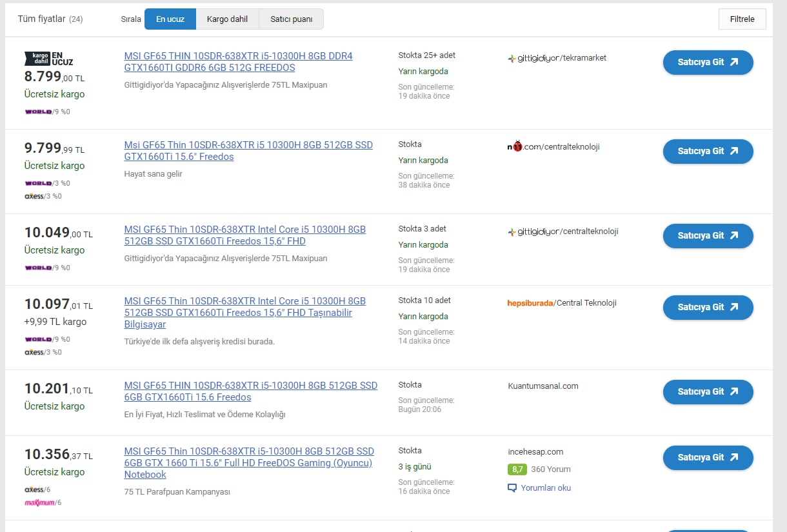787x532 pixels.
Task: Click gittigidiyor/tekramarket seller logo
Action: tap(557, 58)
